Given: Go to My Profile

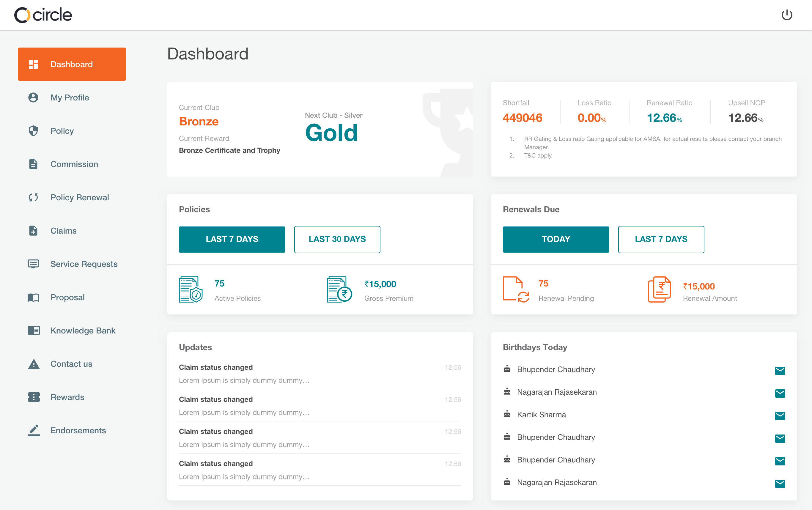Looking at the screenshot, I should [70, 97].
